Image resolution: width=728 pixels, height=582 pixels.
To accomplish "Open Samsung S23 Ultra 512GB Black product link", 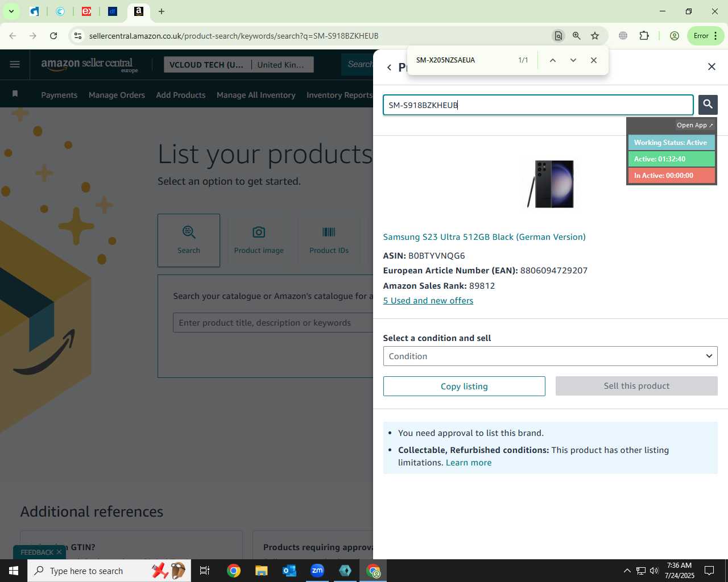I will point(484,237).
